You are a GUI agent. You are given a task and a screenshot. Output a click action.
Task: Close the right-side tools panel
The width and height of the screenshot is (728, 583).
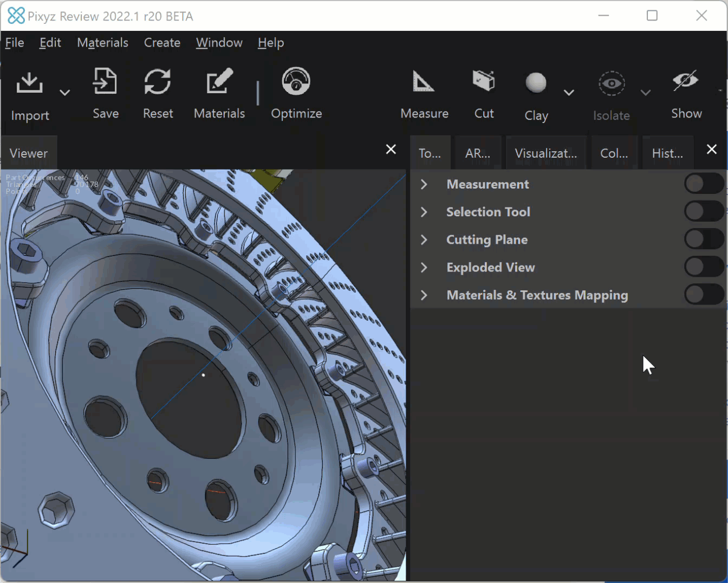pyautogui.click(x=712, y=149)
